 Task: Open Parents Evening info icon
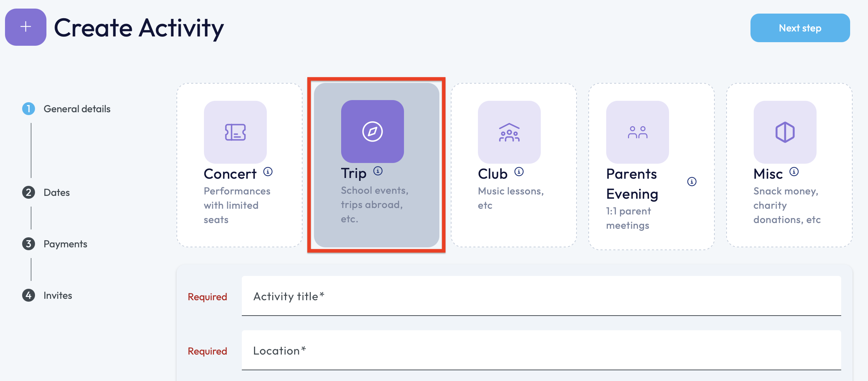(692, 182)
